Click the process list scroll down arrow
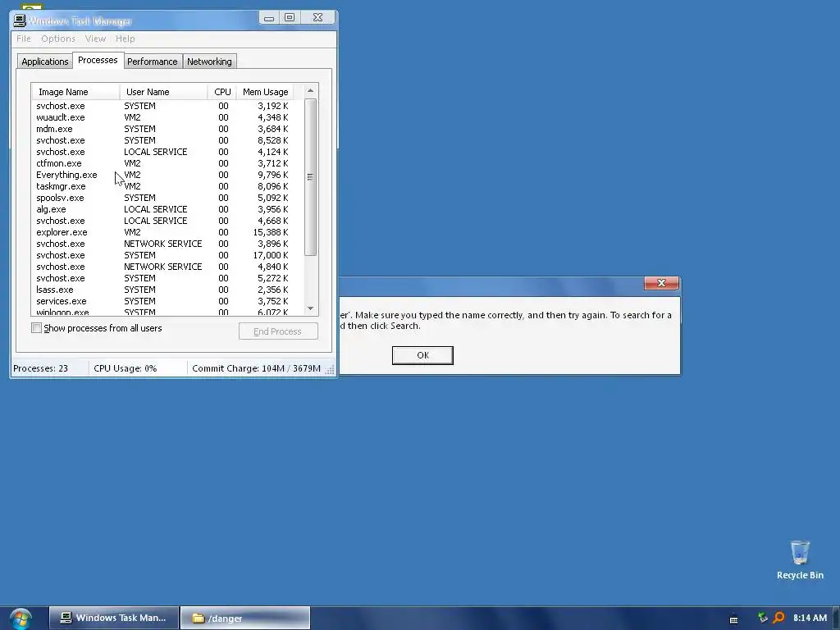Image resolution: width=840 pixels, height=630 pixels. coord(310,308)
